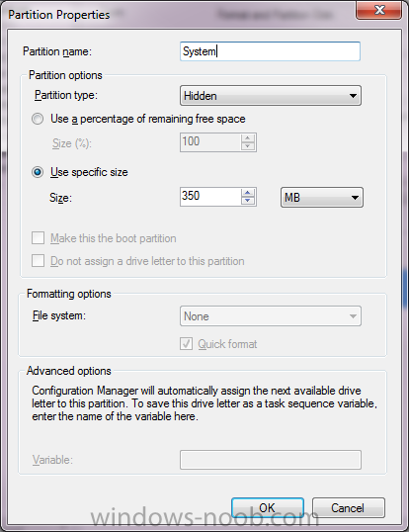Increase Size (%) value with up arrow
The height and width of the screenshot is (532, 409).
247,138
